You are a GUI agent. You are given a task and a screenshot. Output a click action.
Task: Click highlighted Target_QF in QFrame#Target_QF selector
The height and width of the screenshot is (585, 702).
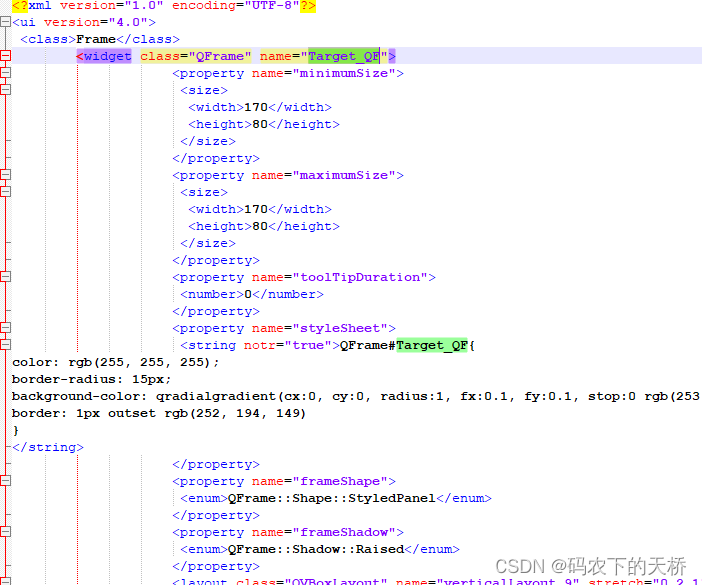(432, 346)
